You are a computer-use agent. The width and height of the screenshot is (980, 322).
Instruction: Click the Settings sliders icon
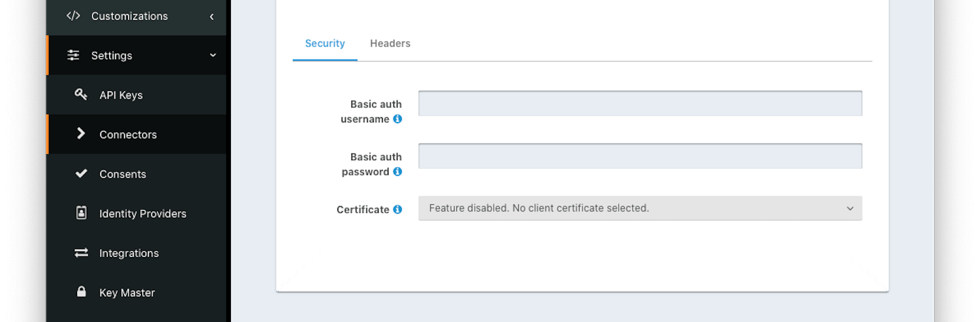tap(73, 55)
